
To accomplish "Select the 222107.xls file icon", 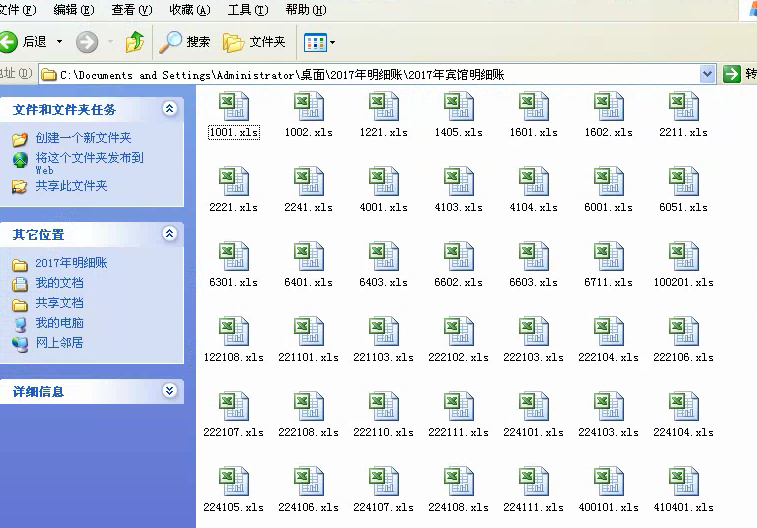I will pos(234,406).
